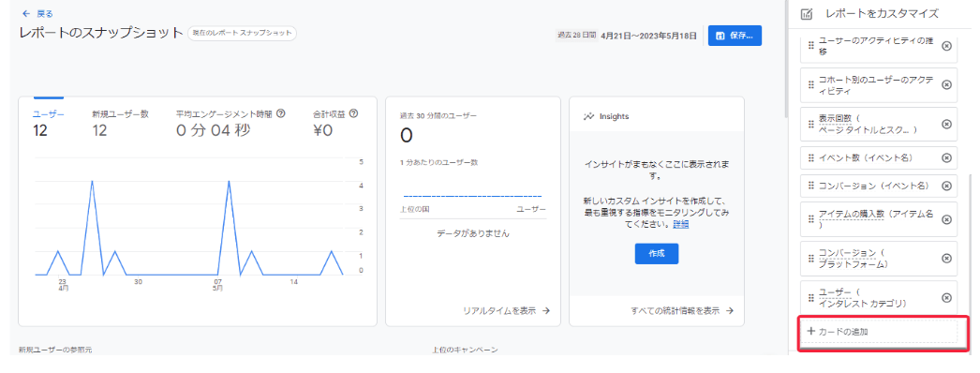Click カードの追加 to add a card

880,332
